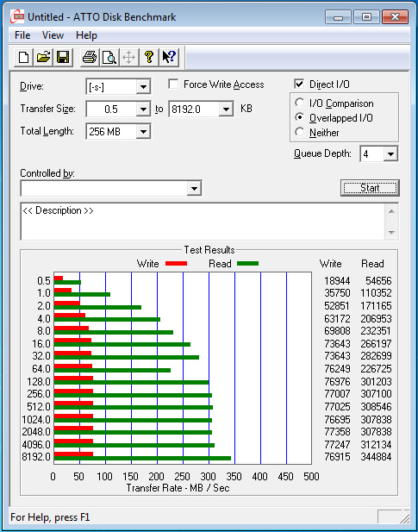The image size is (418, 532).
Task: Click the Transfer Rate - MB / Sec axis label
Action: 178,488
